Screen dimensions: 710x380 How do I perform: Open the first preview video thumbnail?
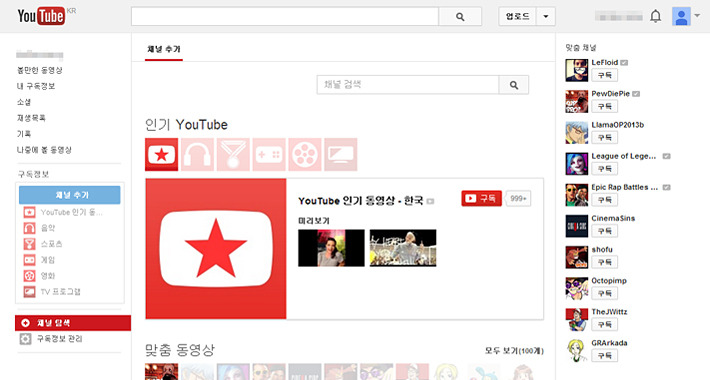click(331, 248)
